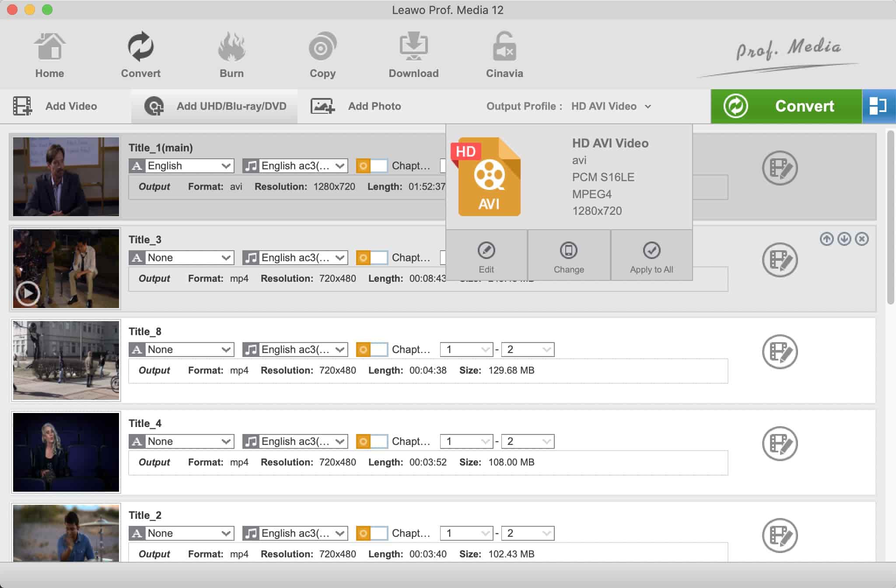Switch to the Burn module
Viewport: 896px width, 588px height.
231,55
